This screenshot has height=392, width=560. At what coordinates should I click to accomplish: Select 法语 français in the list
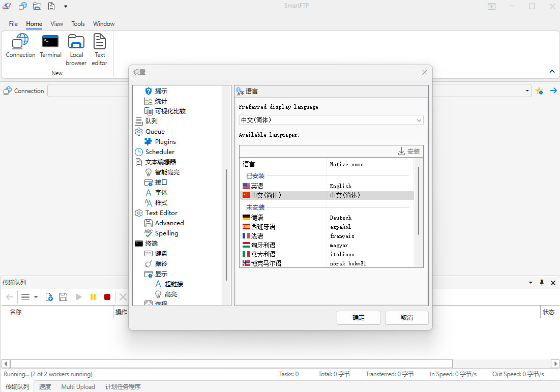[x=327, y=236]
